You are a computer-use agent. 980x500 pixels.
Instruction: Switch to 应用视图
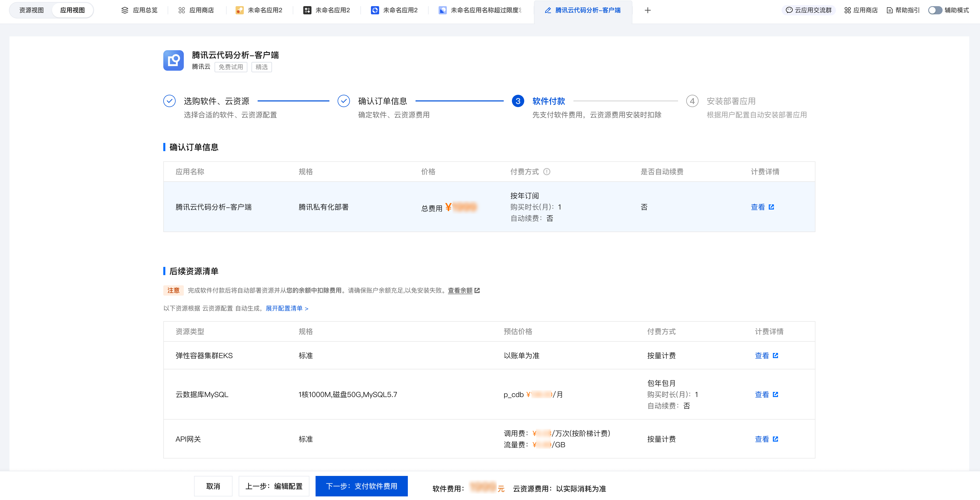pyautogui.click(x=72, y=10)
